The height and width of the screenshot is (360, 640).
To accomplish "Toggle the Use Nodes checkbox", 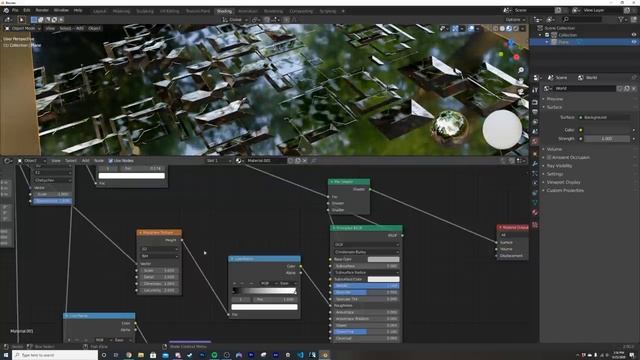I will click(x=111, y=161).
